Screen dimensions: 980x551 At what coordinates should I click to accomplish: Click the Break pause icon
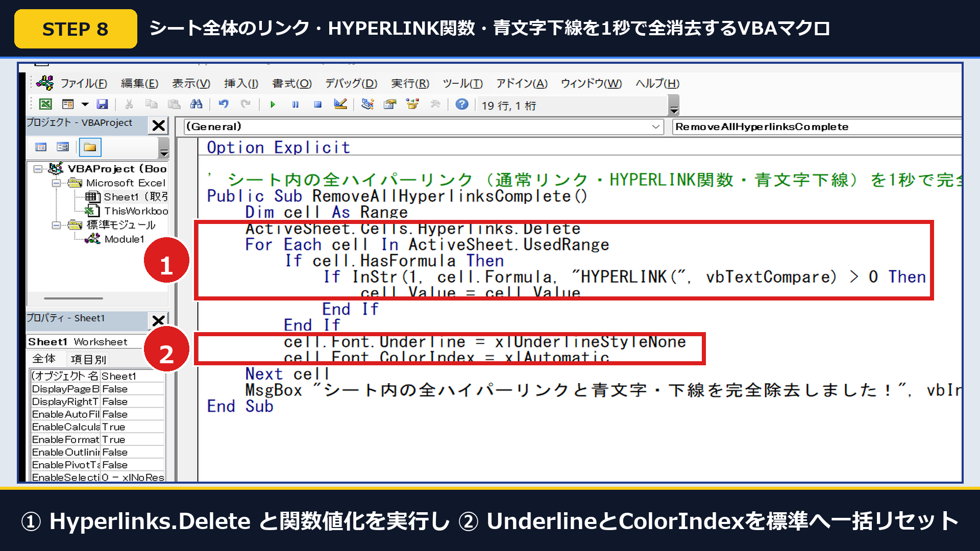(295, 105)
